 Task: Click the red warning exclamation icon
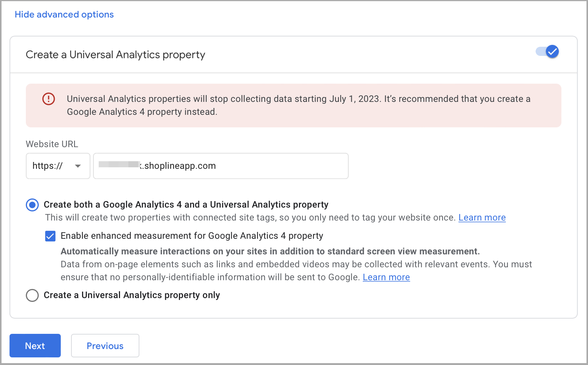click(49, 99)
